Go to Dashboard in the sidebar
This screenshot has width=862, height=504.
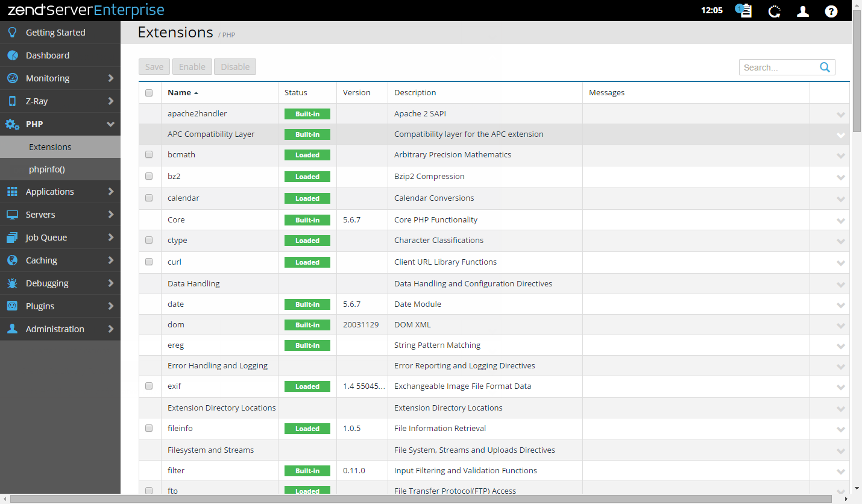(x=48, y=55)
